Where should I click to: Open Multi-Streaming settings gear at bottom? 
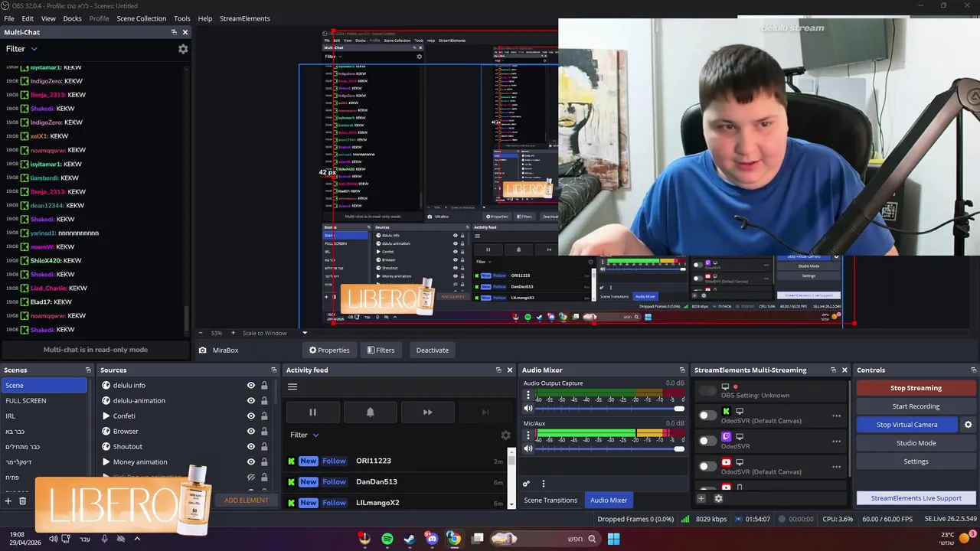[718, 498]
